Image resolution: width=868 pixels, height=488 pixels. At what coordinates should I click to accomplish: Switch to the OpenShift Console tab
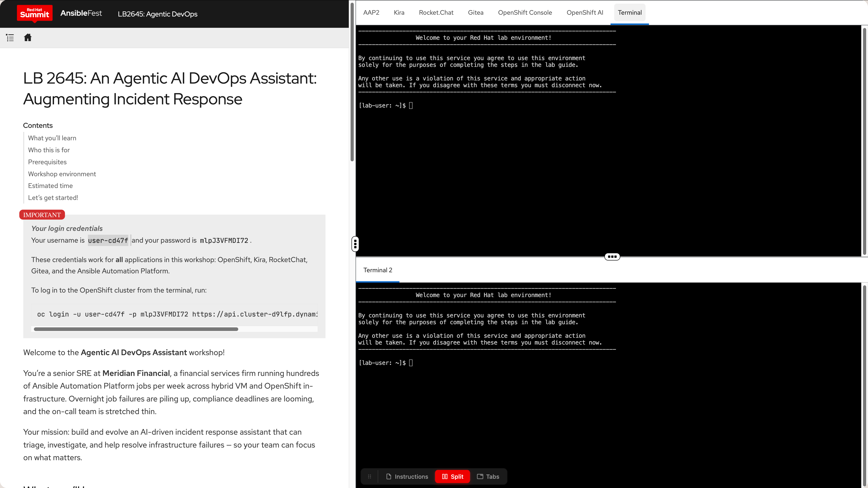525,13
